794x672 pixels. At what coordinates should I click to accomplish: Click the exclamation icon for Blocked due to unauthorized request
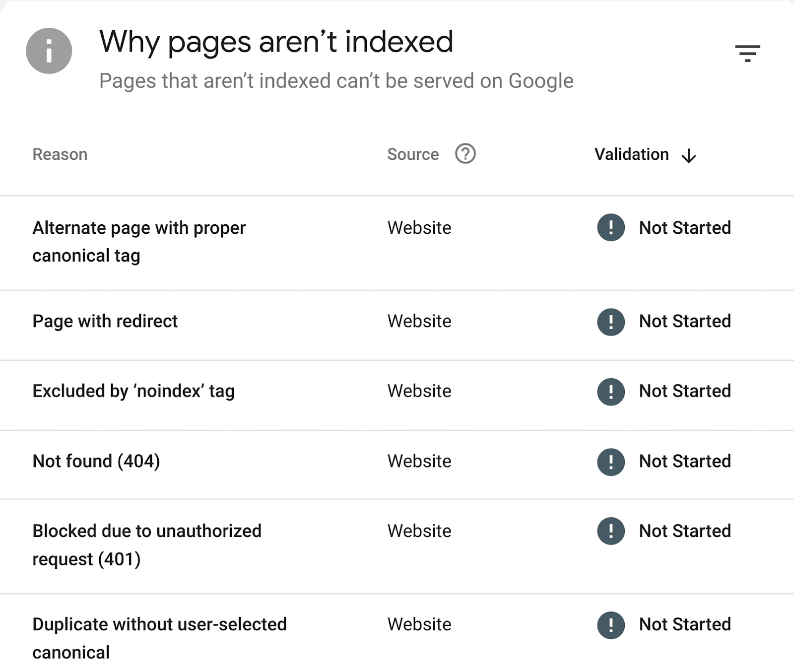tap(610, 532)
